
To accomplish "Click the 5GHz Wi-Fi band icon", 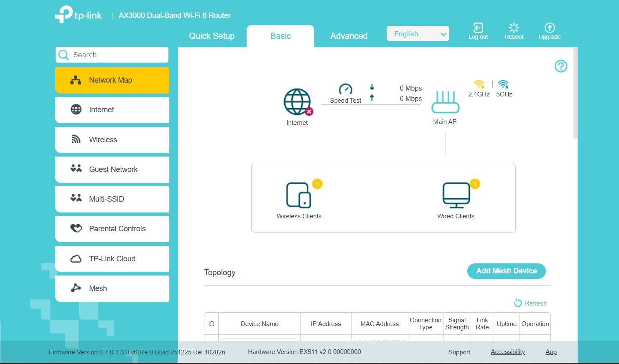I will tap(504, 85).
